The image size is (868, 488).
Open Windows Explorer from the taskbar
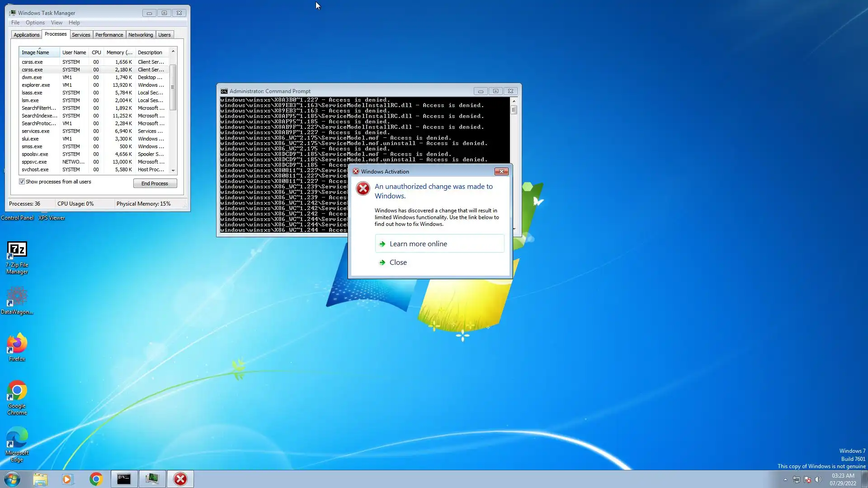tap(40, 479)
